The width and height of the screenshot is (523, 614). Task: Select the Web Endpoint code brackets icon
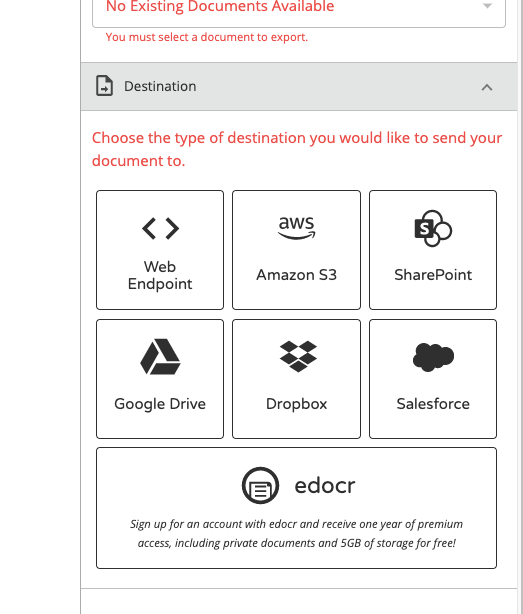point(161,228)
